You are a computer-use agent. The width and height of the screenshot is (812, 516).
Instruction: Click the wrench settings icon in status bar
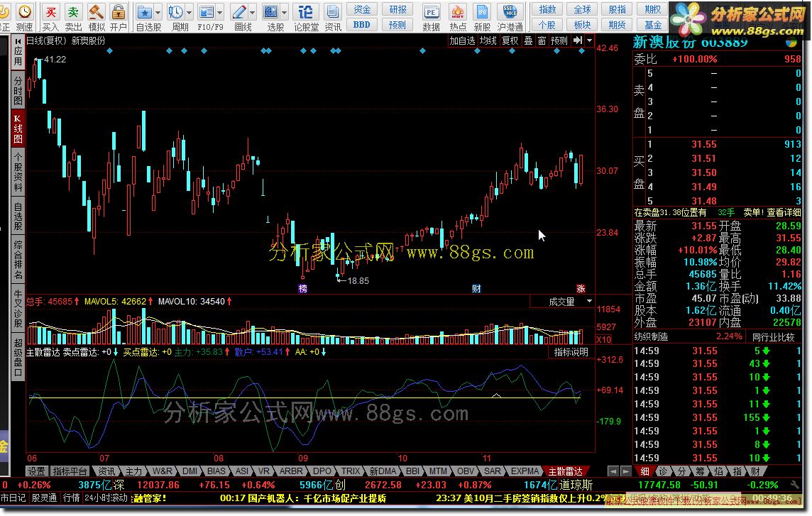(x=795, y=485)
